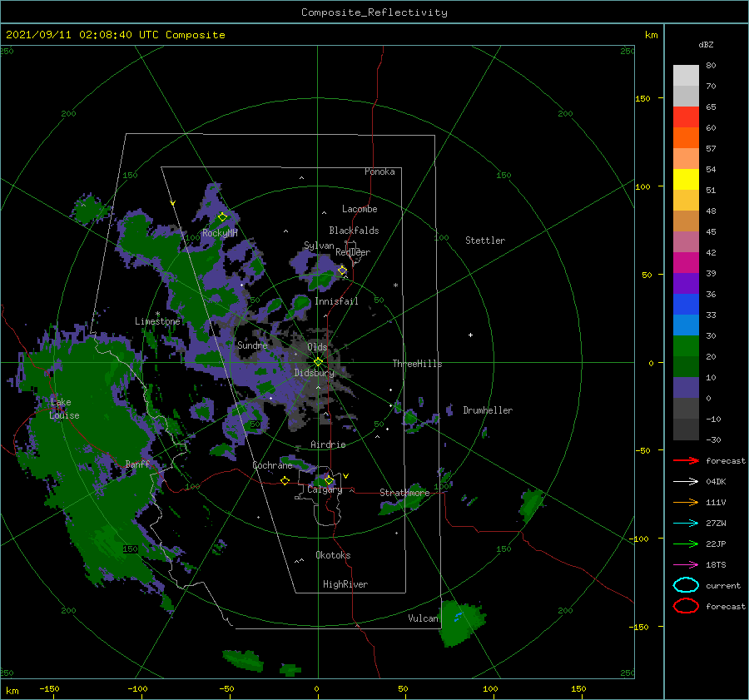The width and height of the screenshot is (749, 700).
Task: Click the HighRiver town label
Action: tap(345, 584)
